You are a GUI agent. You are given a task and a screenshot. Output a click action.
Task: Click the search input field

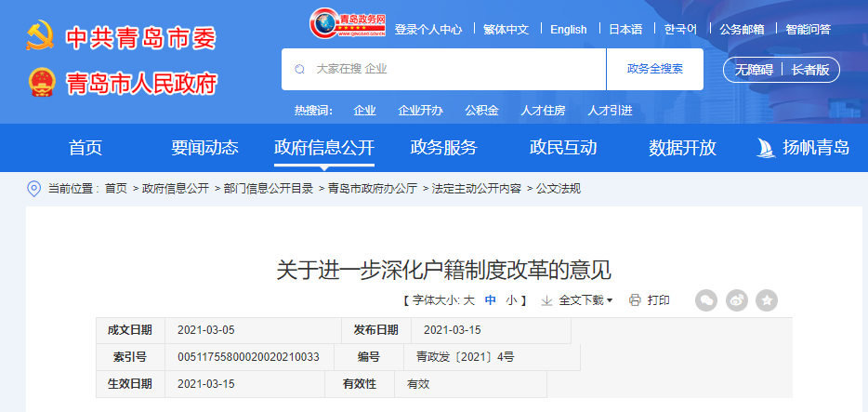[443, 69]
